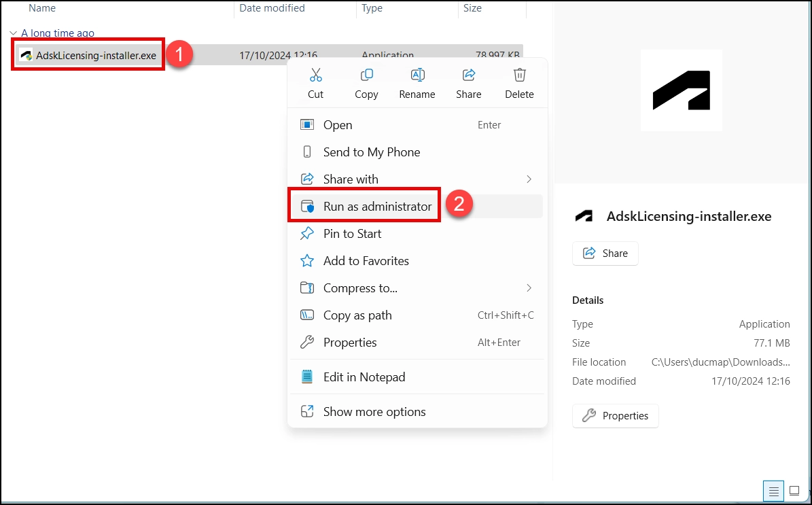Choose Add to Favorites
The width and height of the screenshot is (812, 505).
417,261
